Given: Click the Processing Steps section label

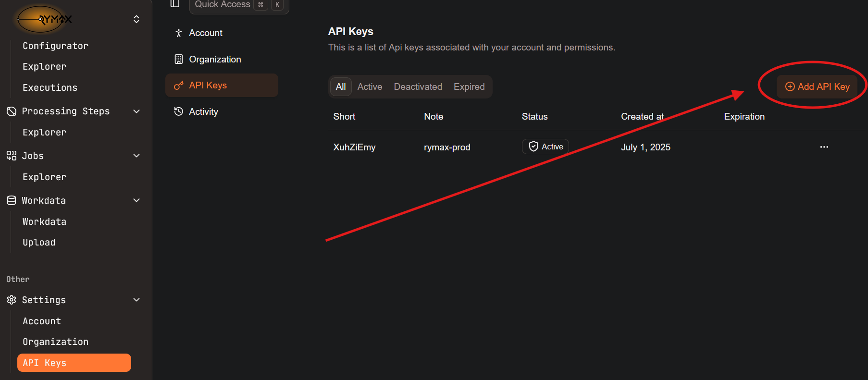Looking at the screenshot, I should click(66, 111).
